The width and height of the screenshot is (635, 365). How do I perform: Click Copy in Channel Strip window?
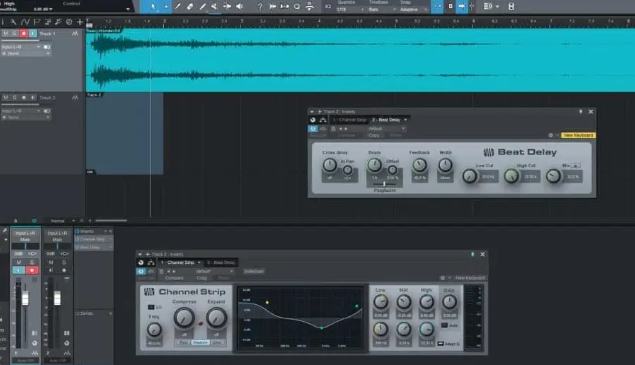(202, 278)
